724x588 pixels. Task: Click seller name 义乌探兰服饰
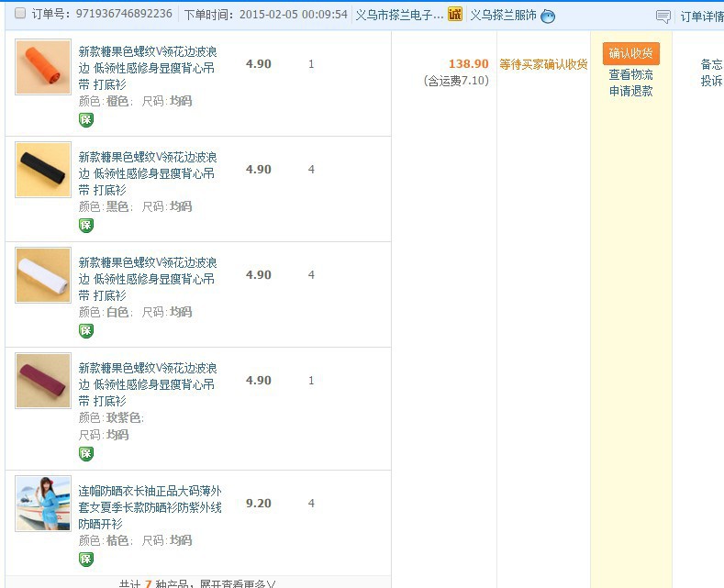pos(503,15)
